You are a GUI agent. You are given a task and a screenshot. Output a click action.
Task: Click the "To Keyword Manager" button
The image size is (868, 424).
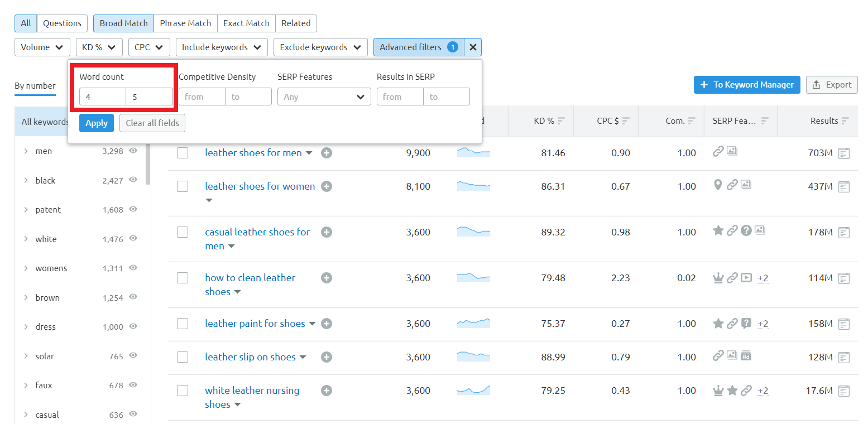[747, 84]
